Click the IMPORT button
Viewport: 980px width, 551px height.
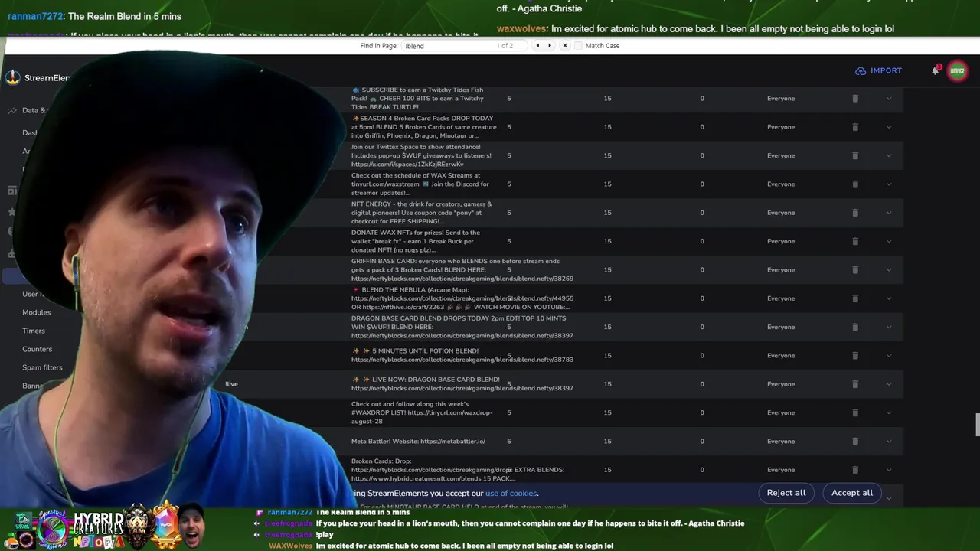[878, 70]
